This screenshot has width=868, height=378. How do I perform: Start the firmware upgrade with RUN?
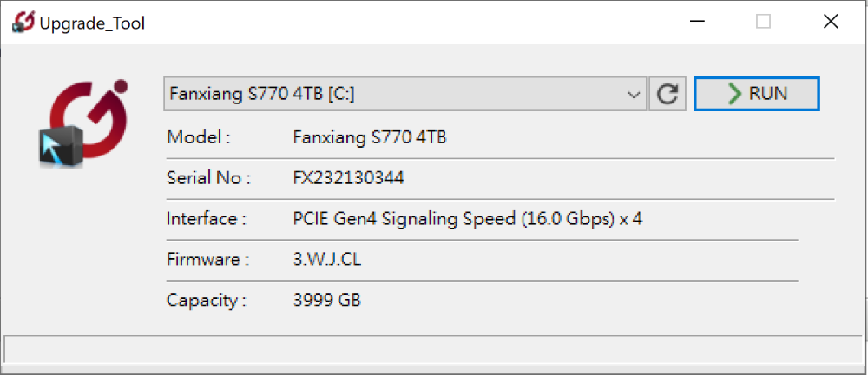(756, 94)
